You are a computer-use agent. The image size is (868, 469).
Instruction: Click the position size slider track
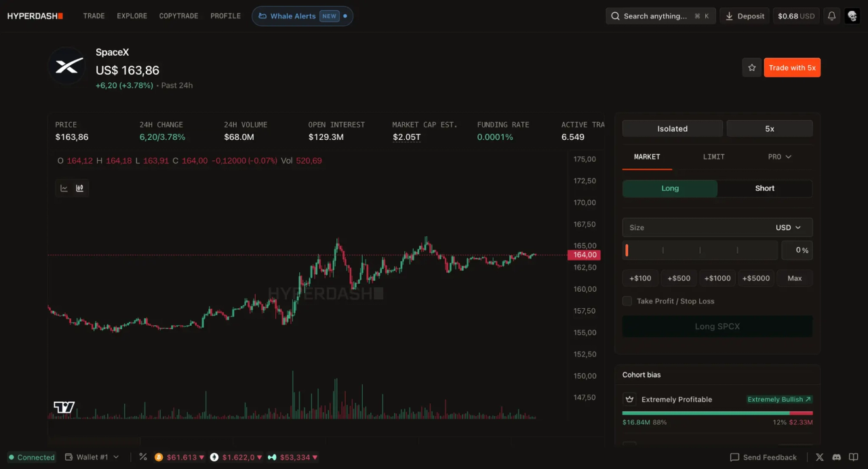tap(700, 250)
